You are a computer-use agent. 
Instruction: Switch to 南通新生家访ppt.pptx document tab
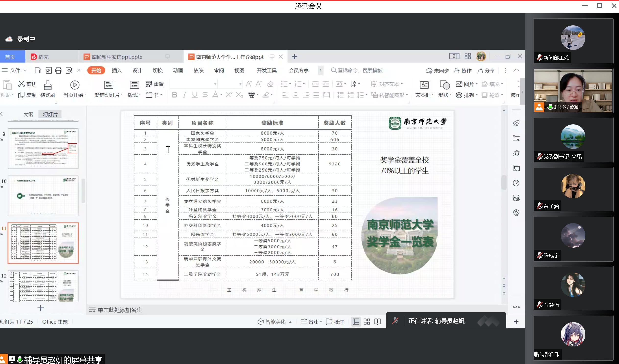[x=117, y=57]
